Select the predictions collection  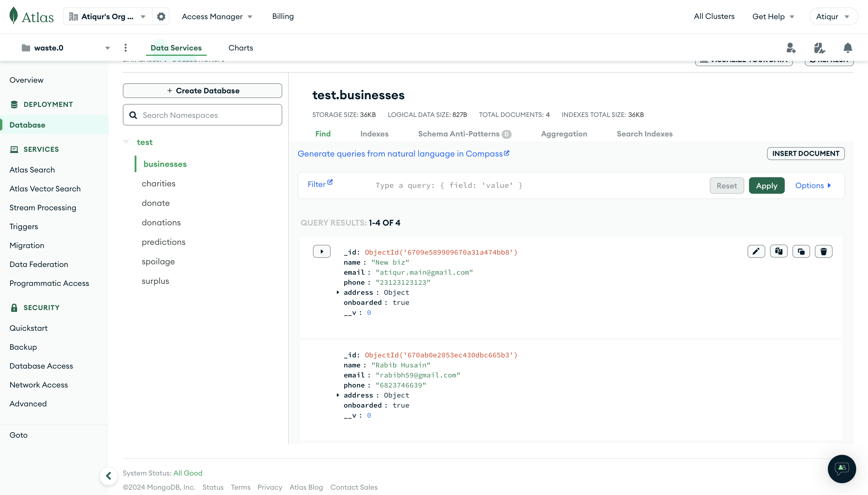click(164, 242)
